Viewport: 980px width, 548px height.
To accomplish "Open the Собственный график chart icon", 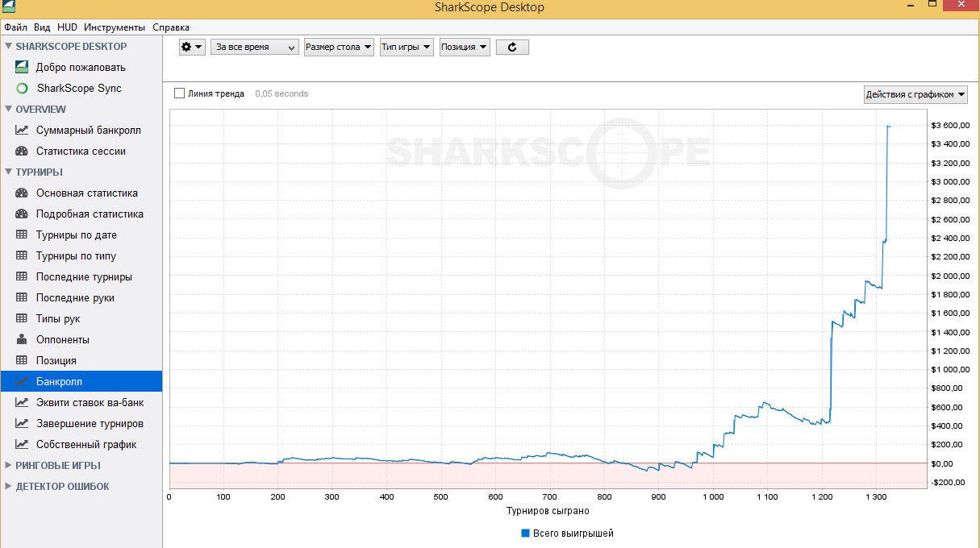I will (22, 444).
